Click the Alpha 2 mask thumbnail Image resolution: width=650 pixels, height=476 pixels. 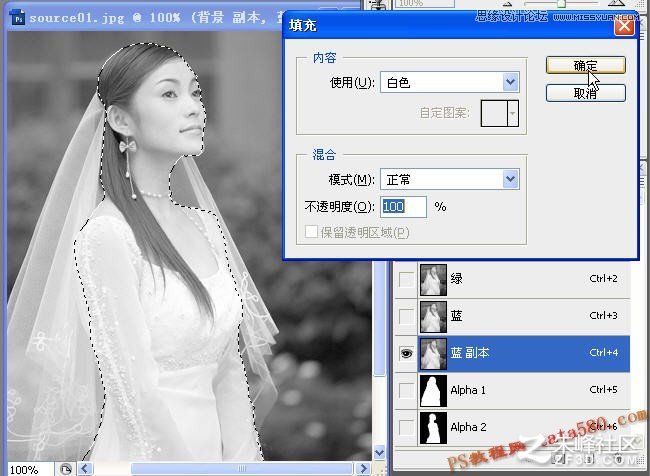pos(433,427)
